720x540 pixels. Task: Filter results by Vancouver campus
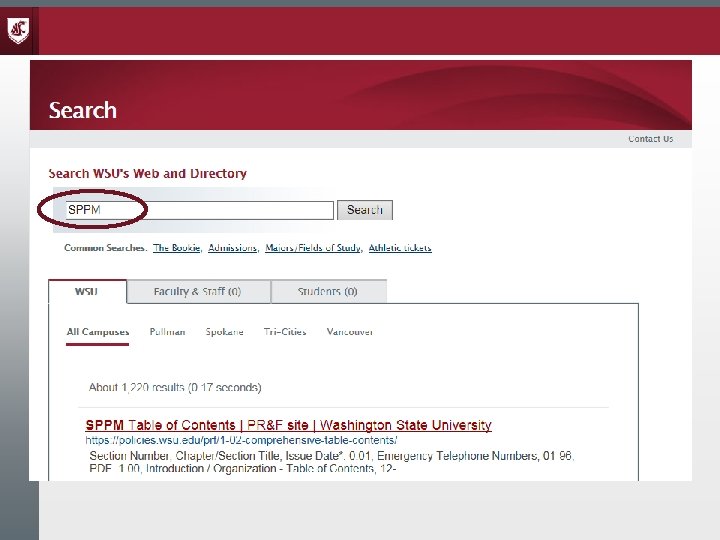[349, 332]
